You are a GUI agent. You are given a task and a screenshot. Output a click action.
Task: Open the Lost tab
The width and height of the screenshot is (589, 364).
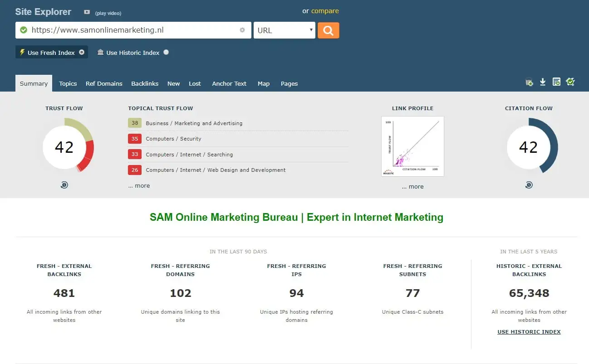pos(195,83)
